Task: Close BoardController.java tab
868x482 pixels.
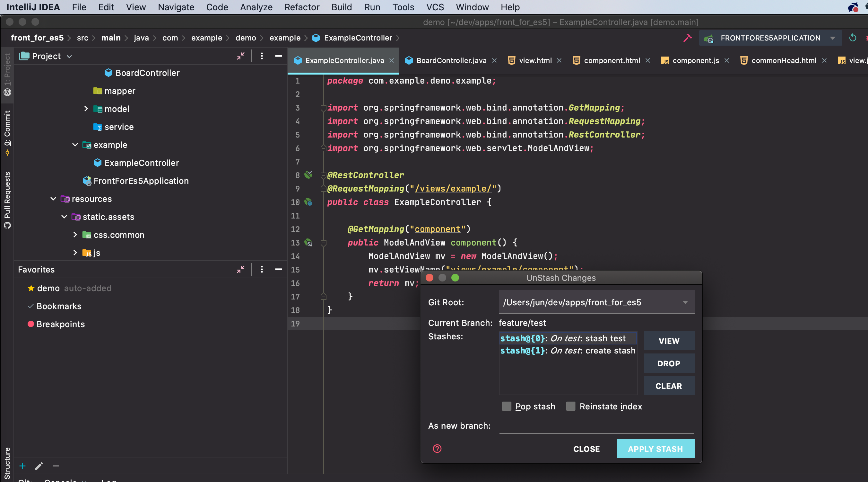Action: (x=494, y=60)
